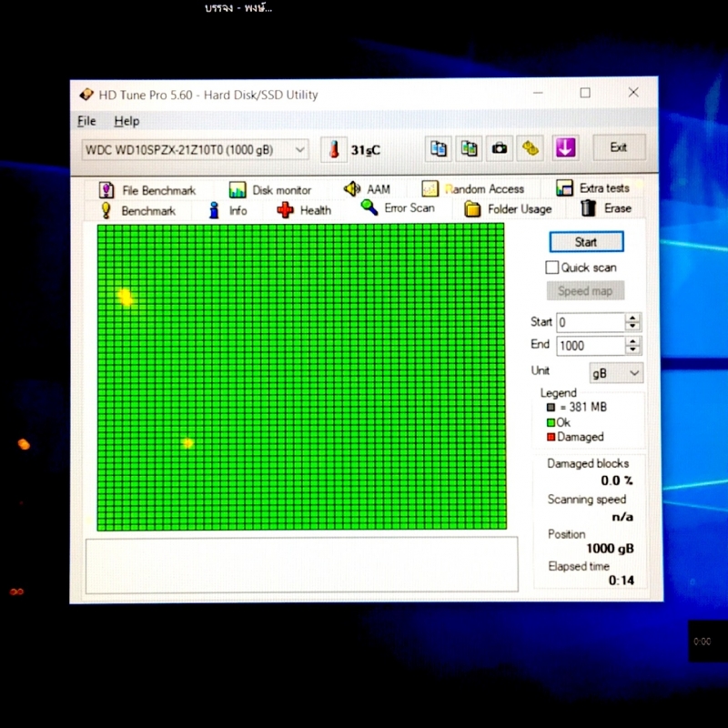Click the red Damaged legend swatch
The height and width of the screenshot is (728, 728).
tap(551, 437)
